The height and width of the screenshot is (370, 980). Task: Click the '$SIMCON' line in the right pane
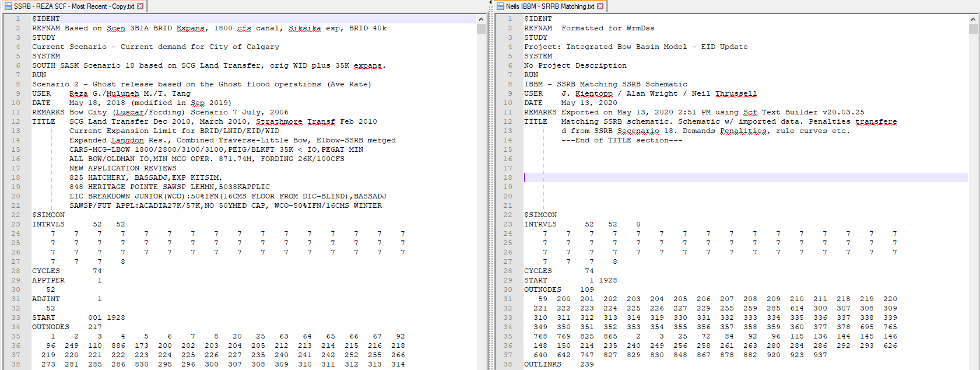[x=540, y=215]
